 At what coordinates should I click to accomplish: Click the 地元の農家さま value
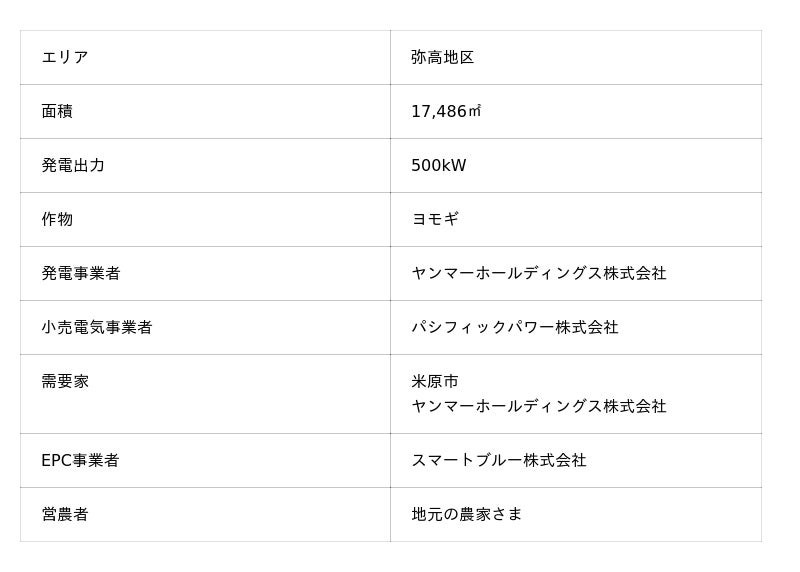pyautogui.click(x=466, y=515)
